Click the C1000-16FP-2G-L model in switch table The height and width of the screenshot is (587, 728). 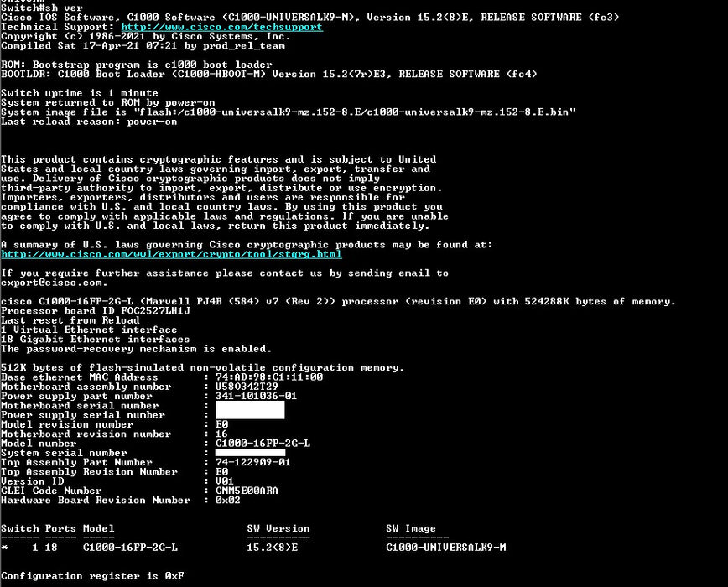point(130,548)
